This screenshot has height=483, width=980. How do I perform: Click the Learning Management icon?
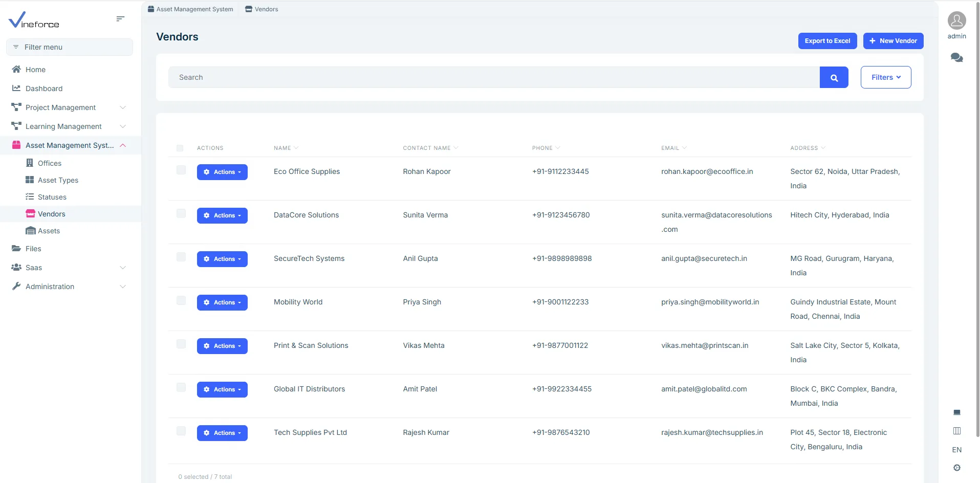[16, 126]
